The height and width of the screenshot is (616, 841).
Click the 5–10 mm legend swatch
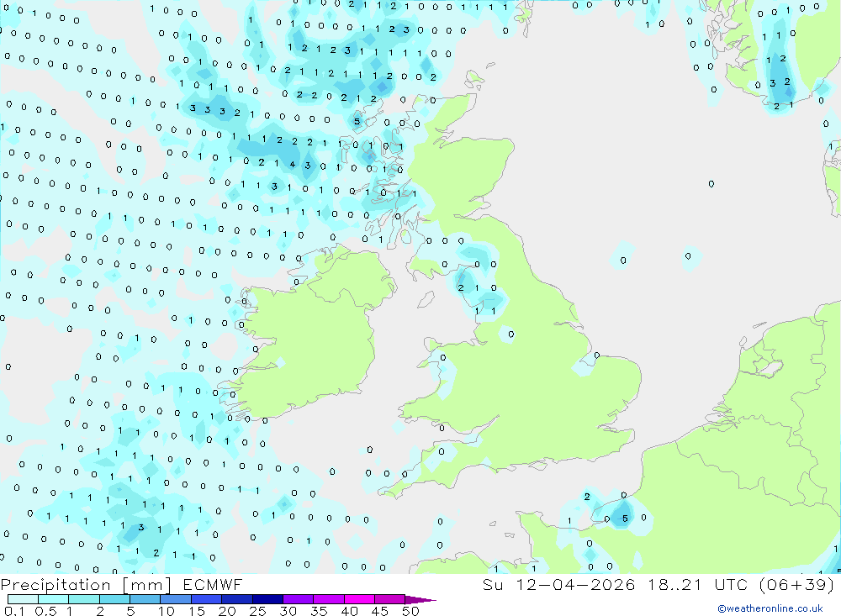coord(145,599)
